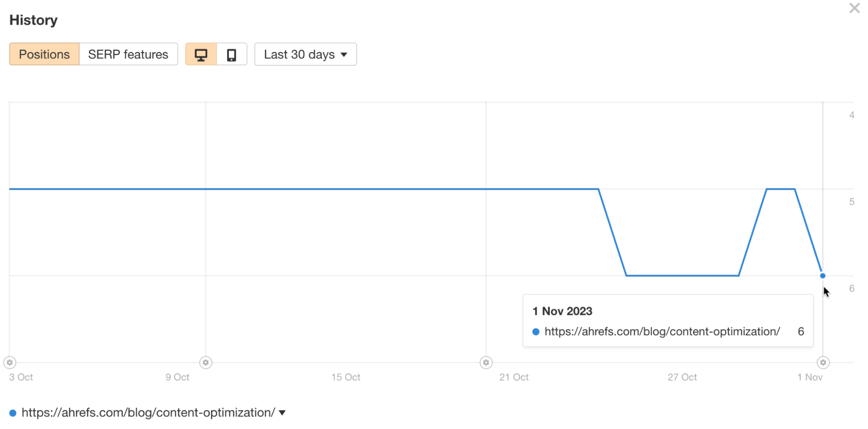Select the mobile device view icon
This screenshot has width=868, height=429.
231,54
